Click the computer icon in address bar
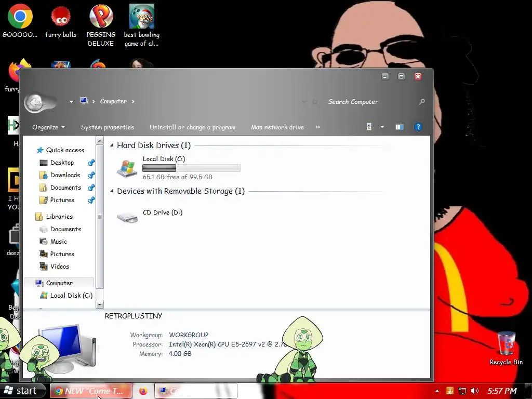Screen dimensions: 532x399 84,101
